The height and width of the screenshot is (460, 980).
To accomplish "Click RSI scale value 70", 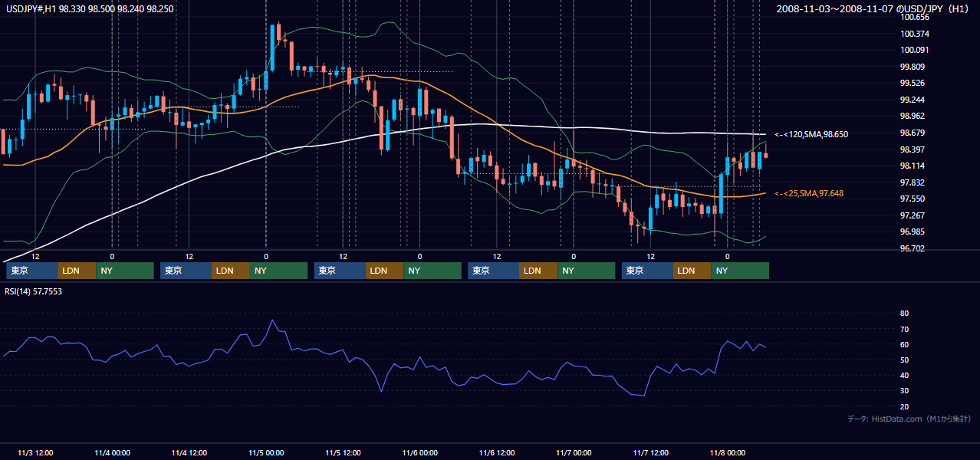I will click(905, 329).
